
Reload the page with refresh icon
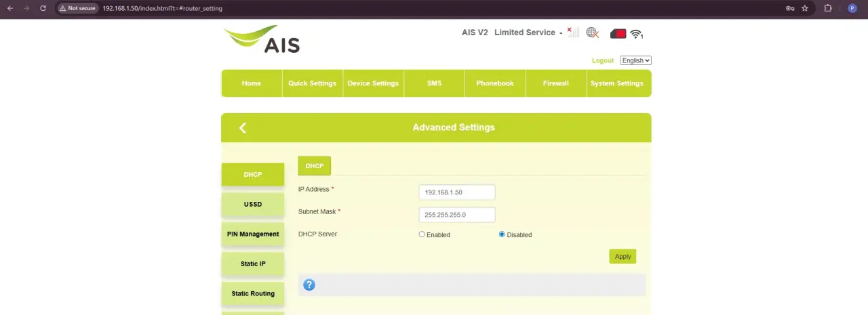pos(43,8)
